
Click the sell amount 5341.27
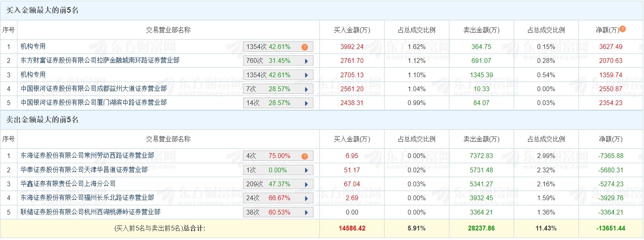pos(482,184)
